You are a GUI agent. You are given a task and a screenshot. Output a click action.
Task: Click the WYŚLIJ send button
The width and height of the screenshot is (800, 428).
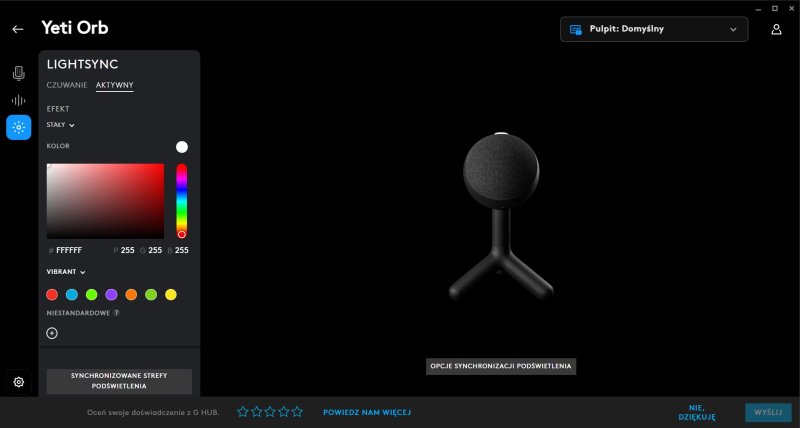click(x=768, y=412)
